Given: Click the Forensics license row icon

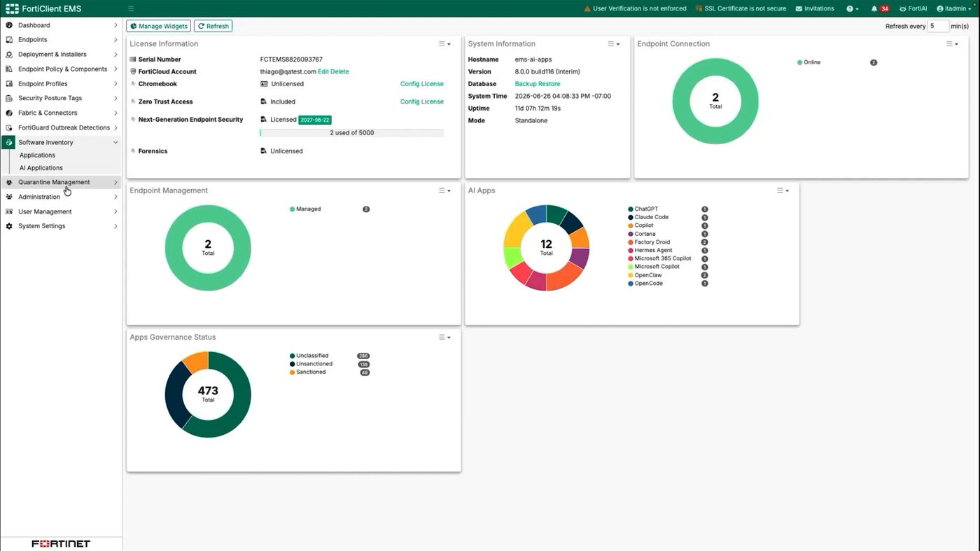Looking at the screenshot, I should point(133,151).
